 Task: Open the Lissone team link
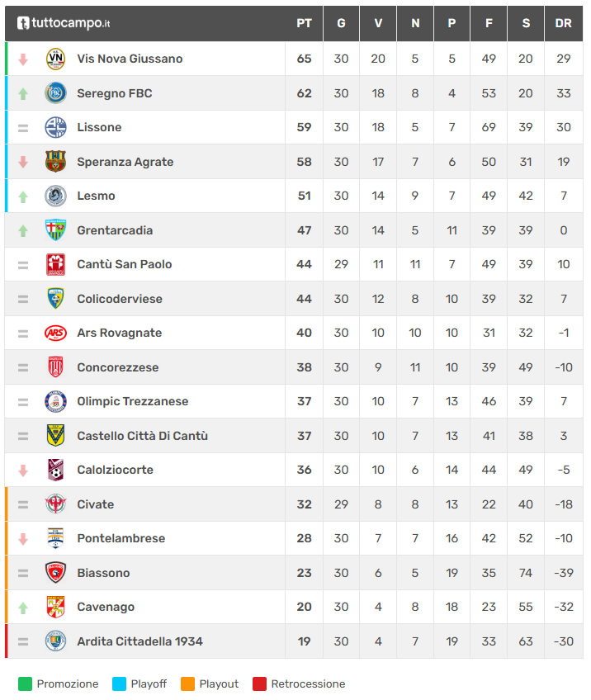[99, 127]
